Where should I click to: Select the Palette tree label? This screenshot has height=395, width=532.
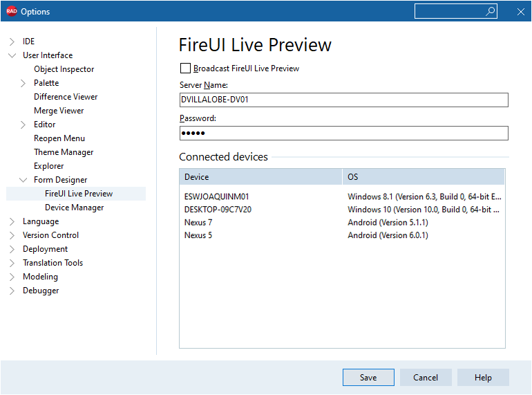click(46, 83)
